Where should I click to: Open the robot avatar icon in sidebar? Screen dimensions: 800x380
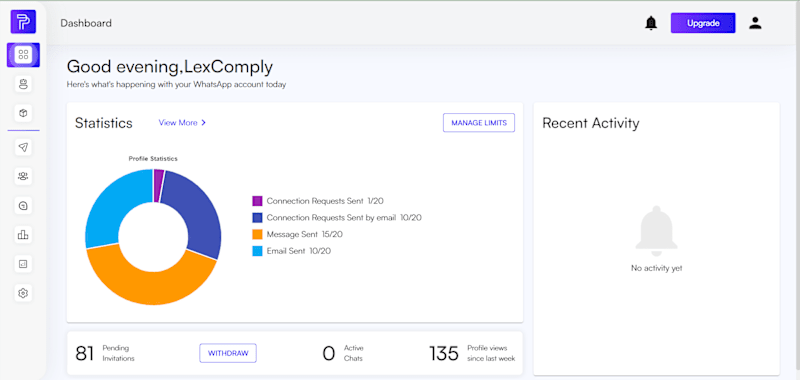[23, 84]
